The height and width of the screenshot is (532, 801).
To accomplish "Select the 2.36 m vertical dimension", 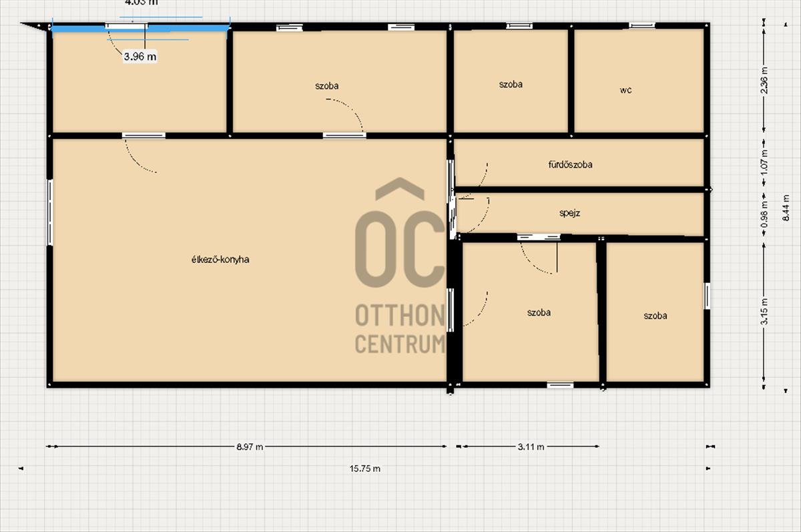I will (x=764, y=79).
